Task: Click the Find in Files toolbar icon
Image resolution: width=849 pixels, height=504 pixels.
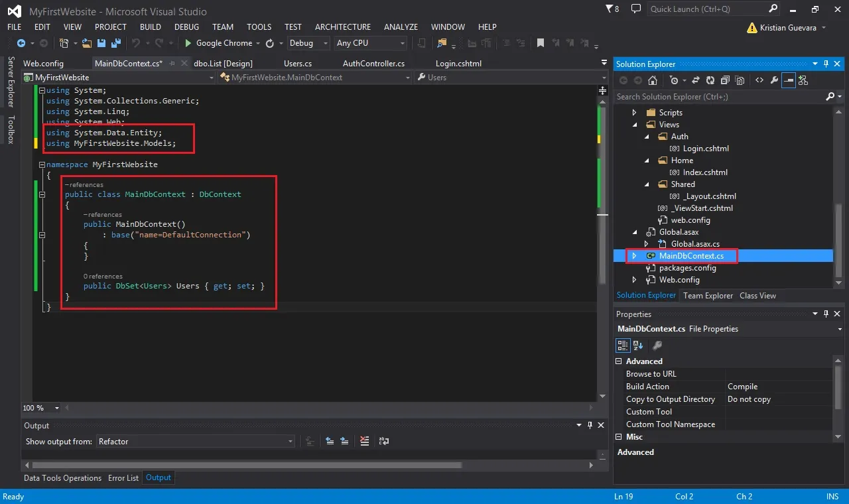Action: click(441, 43)
